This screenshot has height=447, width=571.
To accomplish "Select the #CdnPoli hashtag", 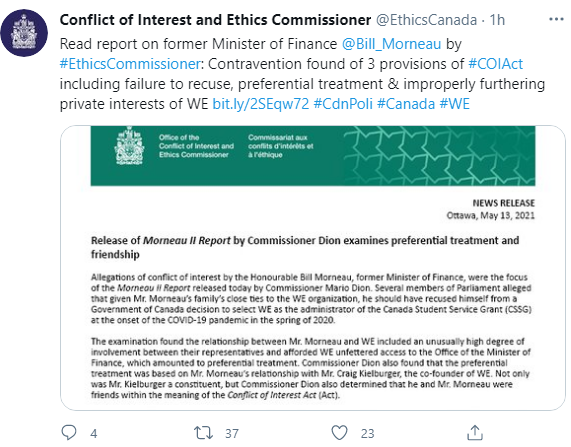I will pos(343,104).
